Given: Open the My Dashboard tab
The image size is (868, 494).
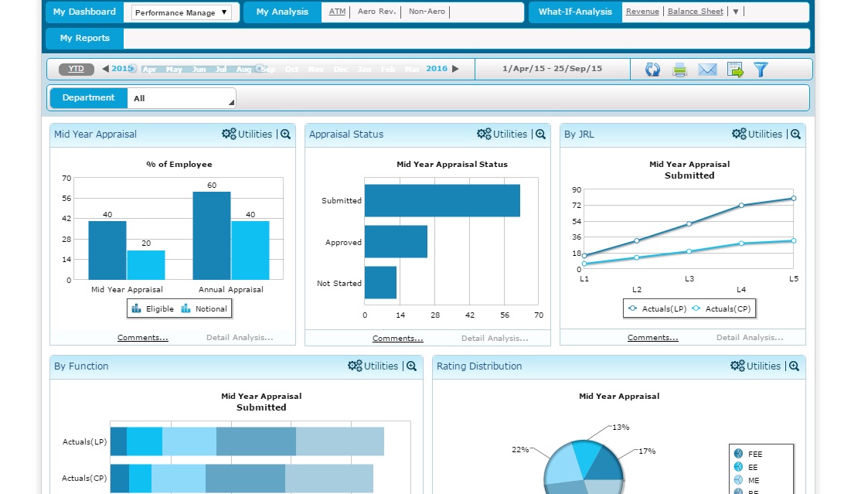Looking at the screenshot, I should (85, 12).
